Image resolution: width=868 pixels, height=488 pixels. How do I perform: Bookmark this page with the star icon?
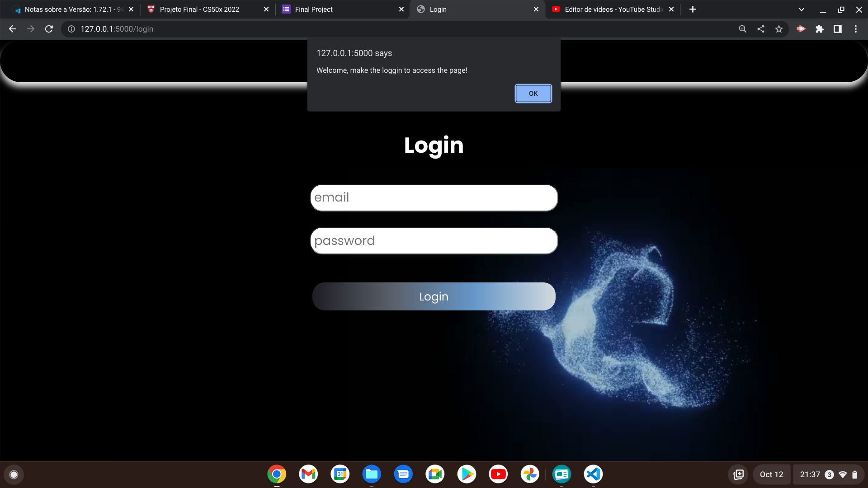tap(778, 29)
